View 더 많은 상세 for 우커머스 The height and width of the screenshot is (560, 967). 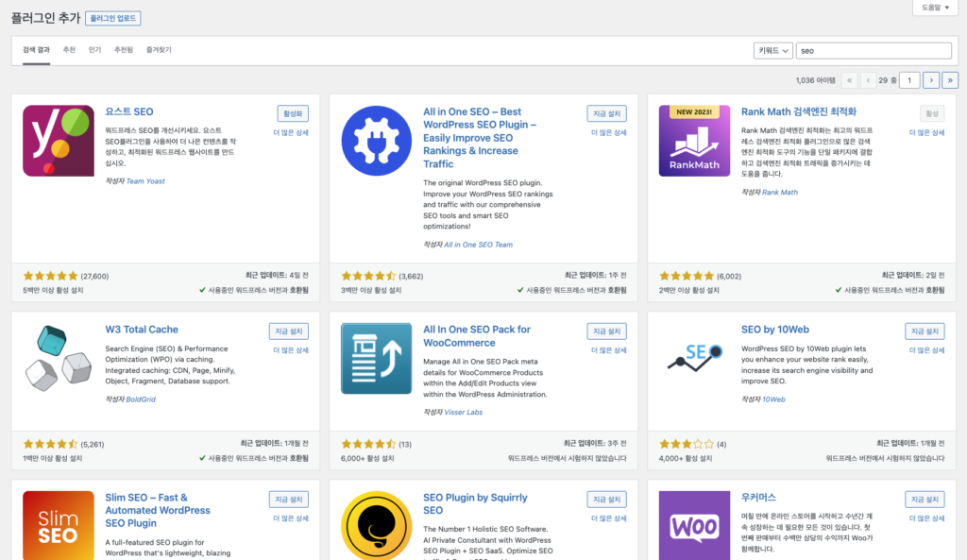pyautogui.click(x=926, y=518)
